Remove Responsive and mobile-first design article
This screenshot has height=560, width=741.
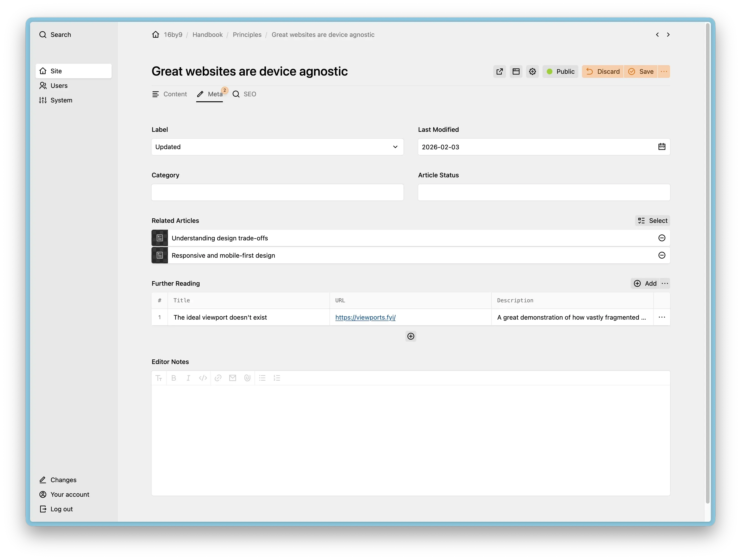[662, 255]
